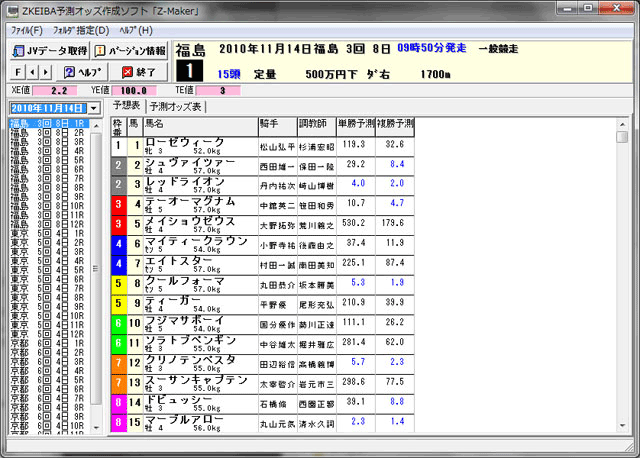The height and width of the screenshot is (458, 640).
Task: Click win odds 530.2 for メイショウゼウス
Action: (353, 223)
